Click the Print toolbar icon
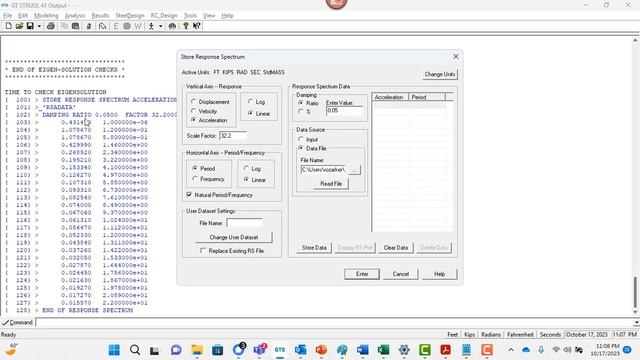The width and height of the screenshot is (640, 360). (51, 26)
